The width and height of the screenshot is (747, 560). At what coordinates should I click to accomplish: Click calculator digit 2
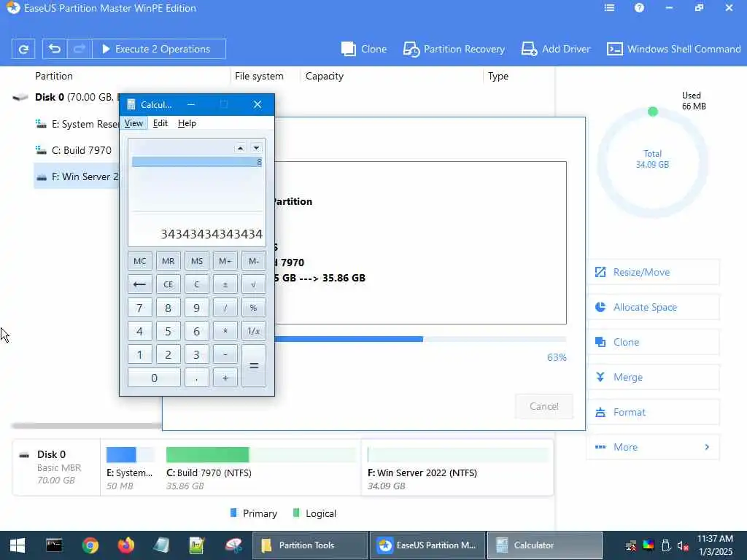[x=169, y=355]
